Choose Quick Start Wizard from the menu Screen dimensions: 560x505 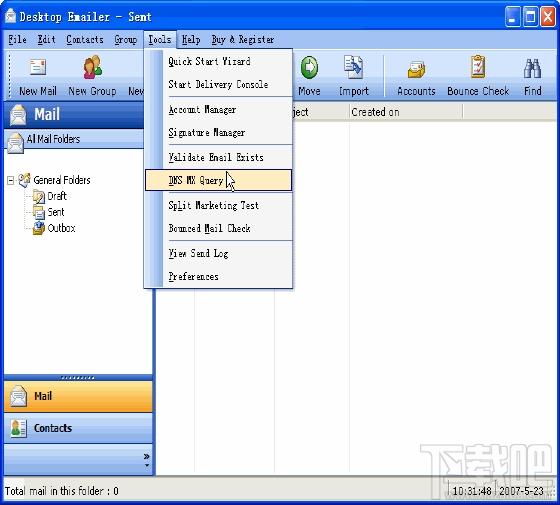pyautogui.click(x=219, y=61)
